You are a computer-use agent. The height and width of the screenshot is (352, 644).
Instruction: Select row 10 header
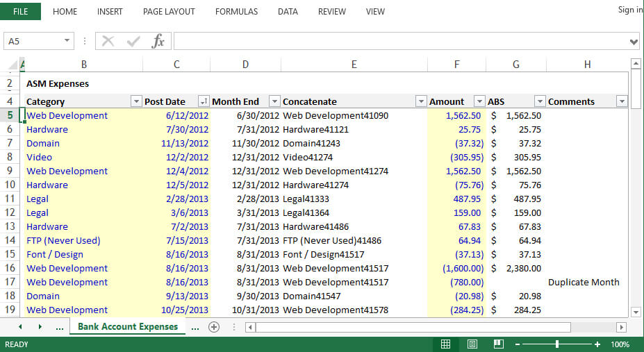tap(10, 185)
